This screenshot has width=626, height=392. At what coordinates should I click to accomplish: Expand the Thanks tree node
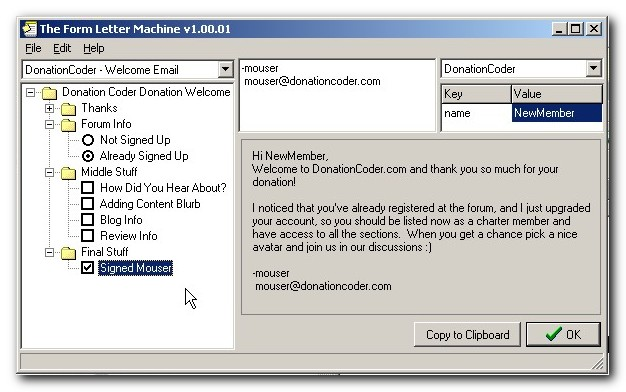(x=50, y=109)
